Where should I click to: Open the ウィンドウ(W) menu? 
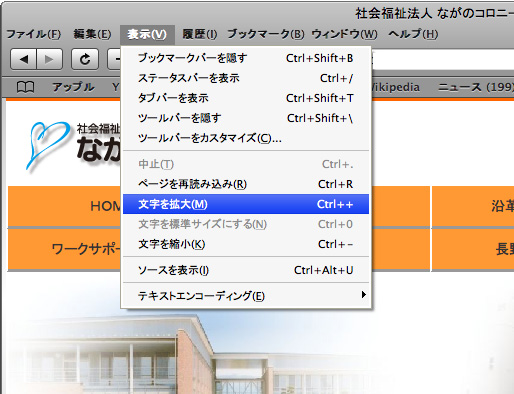point(344,34)
